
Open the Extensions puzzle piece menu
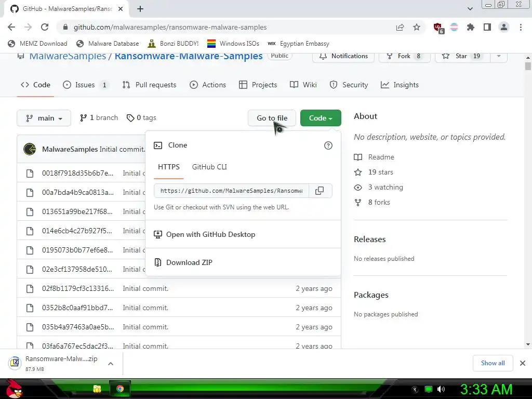coord(471,27)
